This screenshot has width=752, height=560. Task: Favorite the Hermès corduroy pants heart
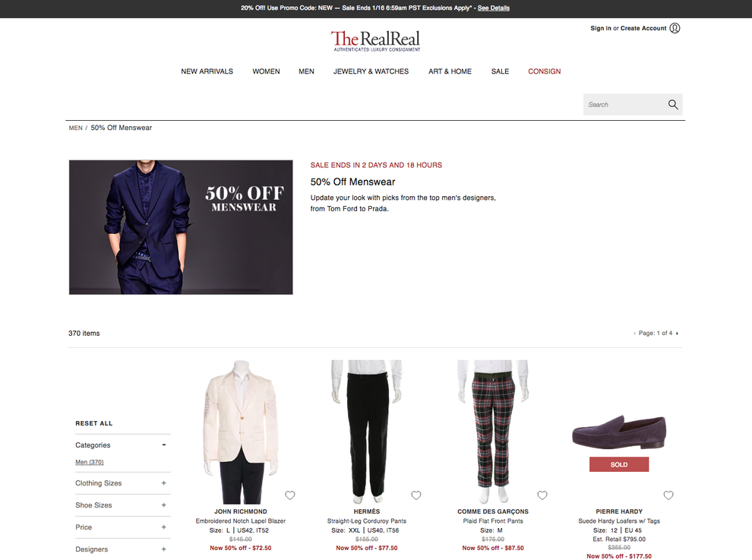coord(416,495)
